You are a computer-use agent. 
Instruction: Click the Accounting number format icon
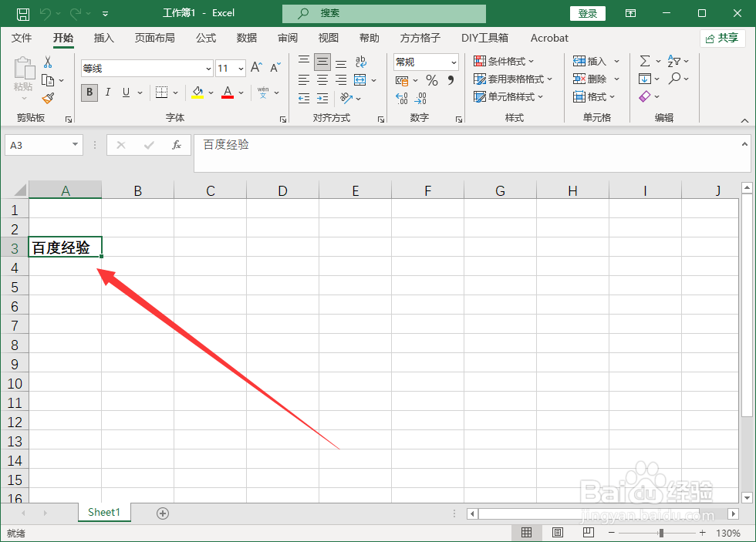coord(402,80)
